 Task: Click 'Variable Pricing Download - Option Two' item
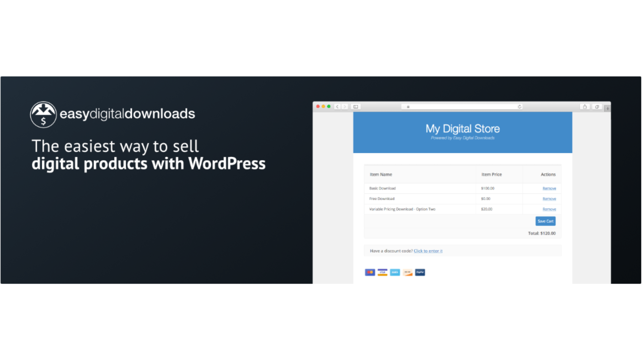402,209
